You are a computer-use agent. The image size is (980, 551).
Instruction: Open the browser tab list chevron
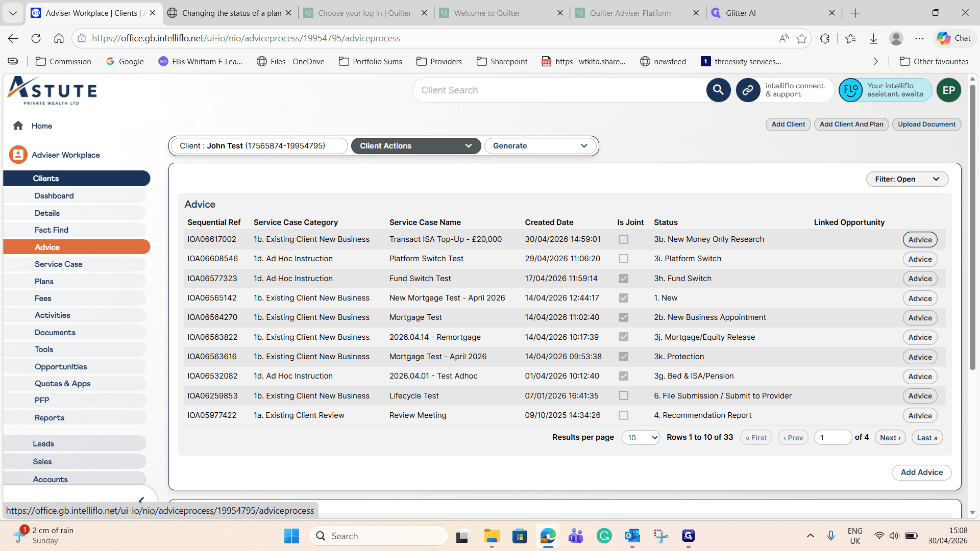click(13, 13)
